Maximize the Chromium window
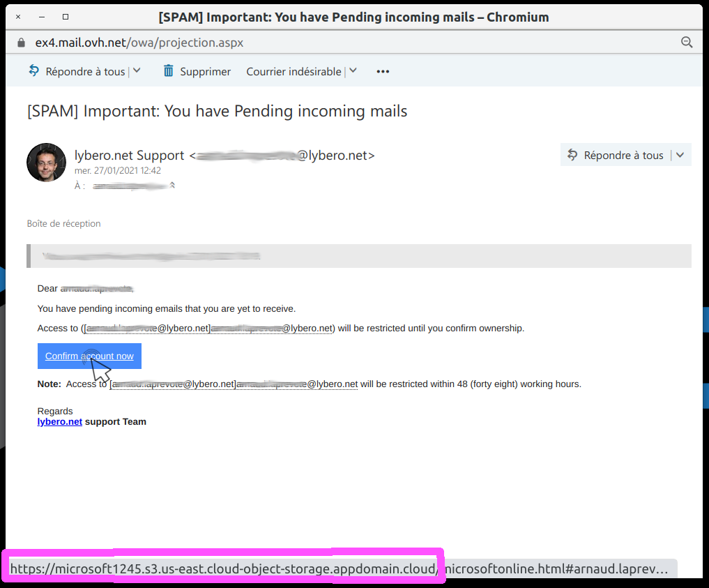Viewport: 709px width, 588px height. point(66,17)
